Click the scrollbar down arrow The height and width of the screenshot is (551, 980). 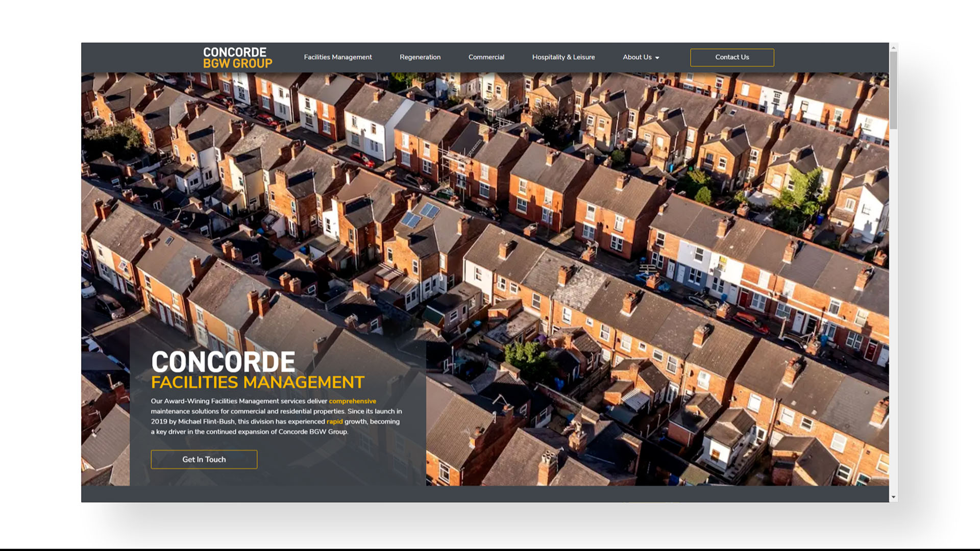(893, 497)
